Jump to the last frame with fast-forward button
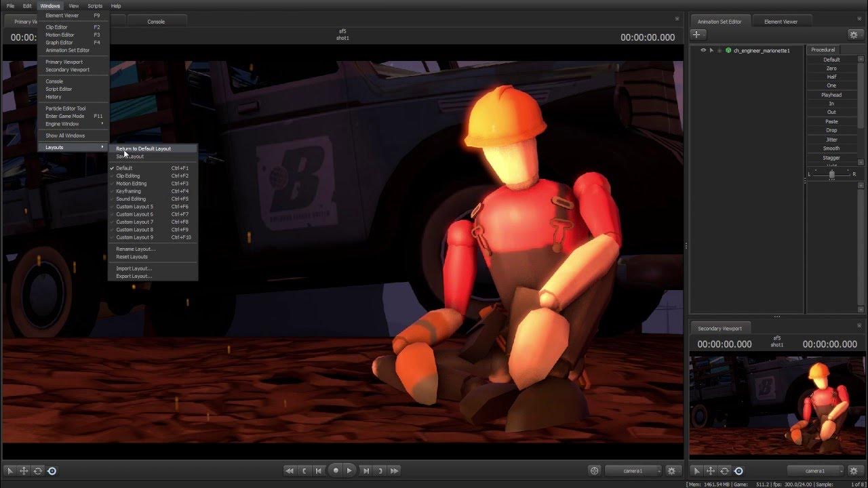 395,470
